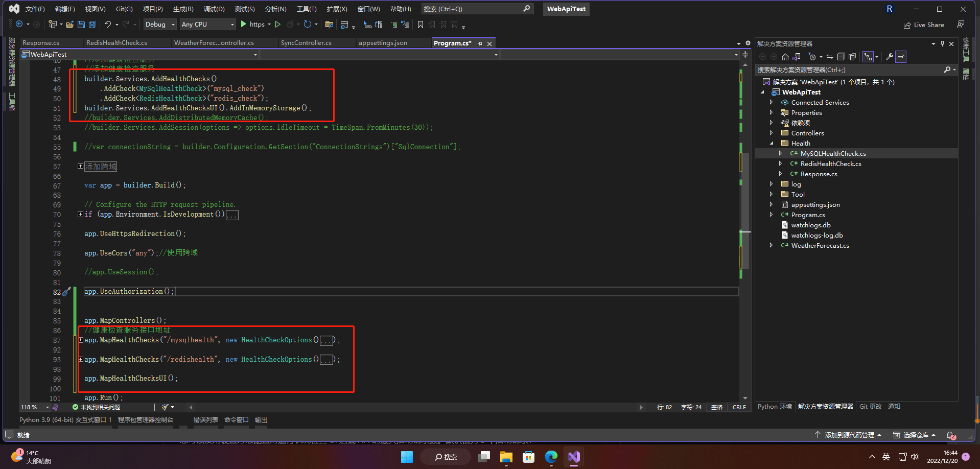
Task: Click the New Project toolbar icon
Action: pyautogui.click(x=52, y=24)
